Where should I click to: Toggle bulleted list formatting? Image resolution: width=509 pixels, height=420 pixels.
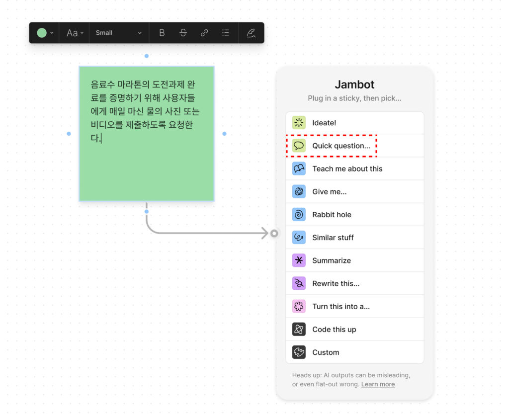pos(226,33)
